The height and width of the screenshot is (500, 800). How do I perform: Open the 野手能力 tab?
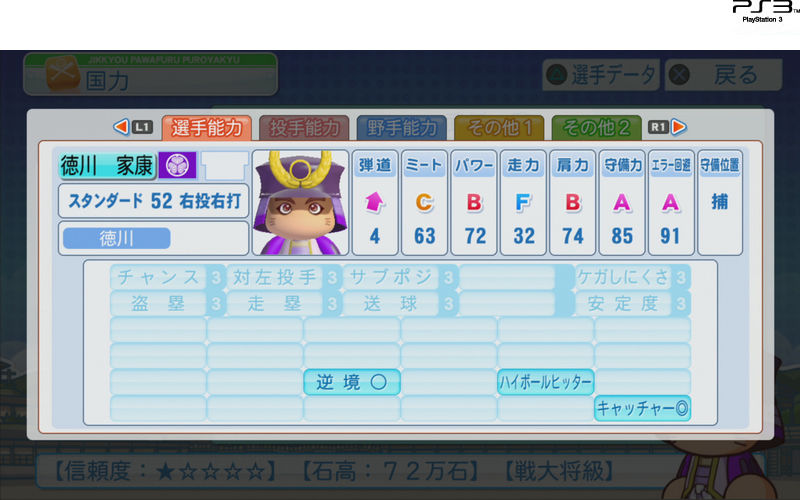[x=402, y=128]
